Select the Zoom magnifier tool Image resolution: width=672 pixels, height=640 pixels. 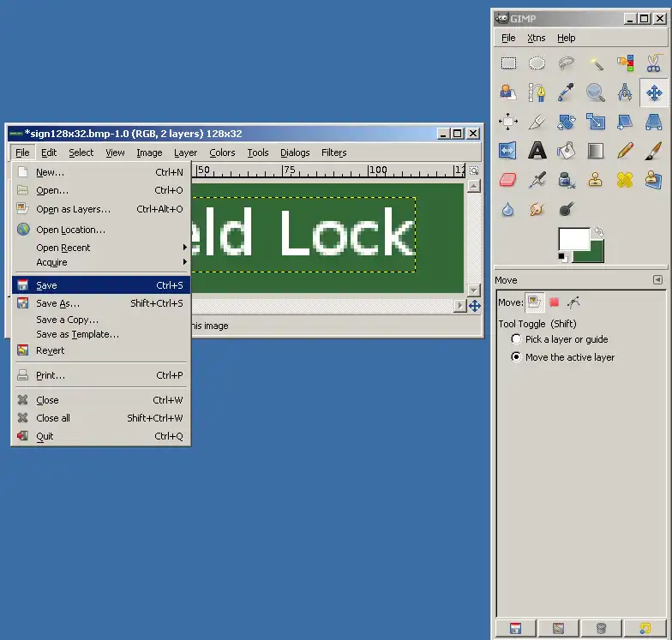click(596, 93)
